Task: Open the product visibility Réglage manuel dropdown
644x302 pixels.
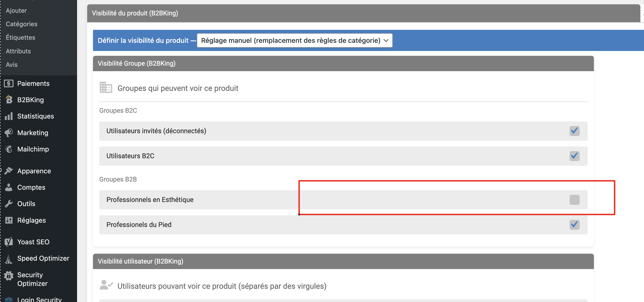Action: click(295, 40)
